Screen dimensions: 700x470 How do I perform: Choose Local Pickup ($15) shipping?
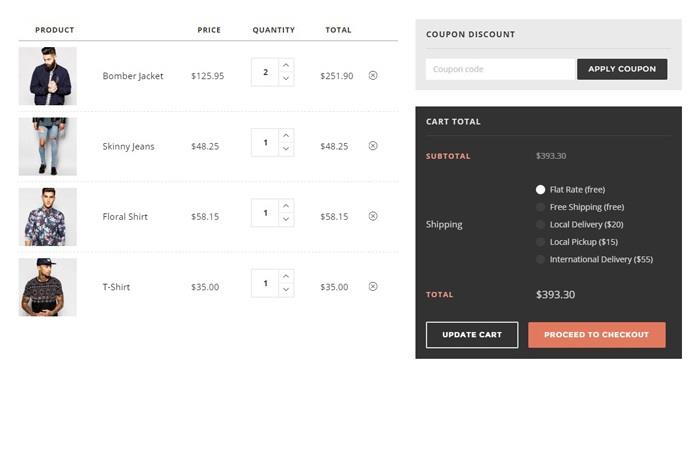pyautogui.click(x=541, y=242)
